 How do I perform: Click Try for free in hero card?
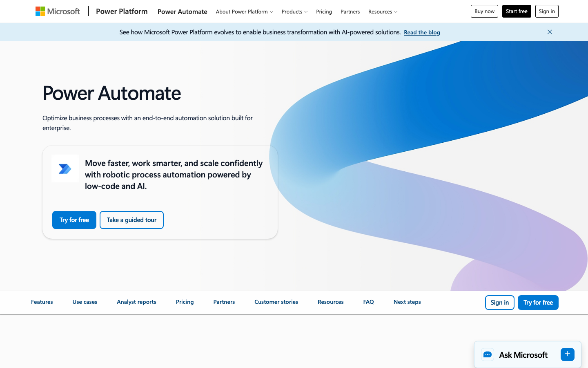pyautogui.click(x=74, y=220)
